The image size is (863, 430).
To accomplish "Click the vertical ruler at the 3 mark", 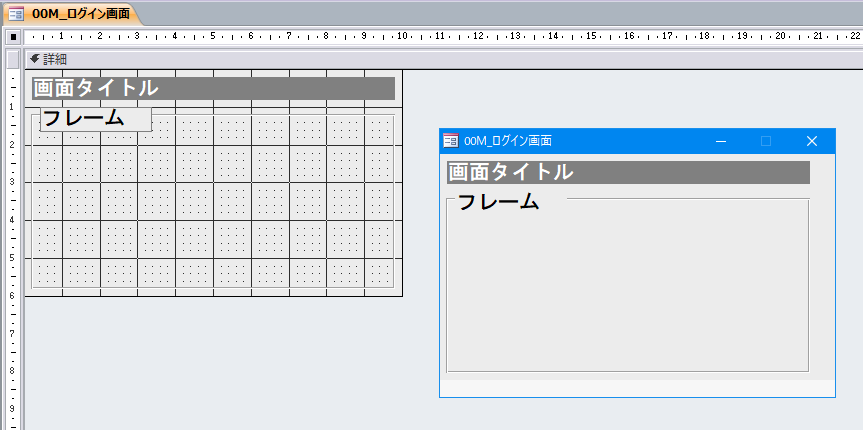I will [13, 182].
